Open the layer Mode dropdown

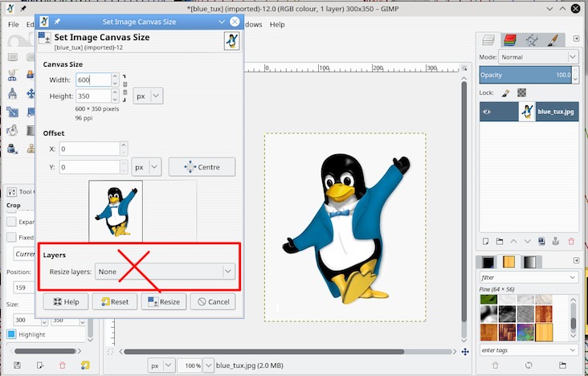(x=538, y=57)
